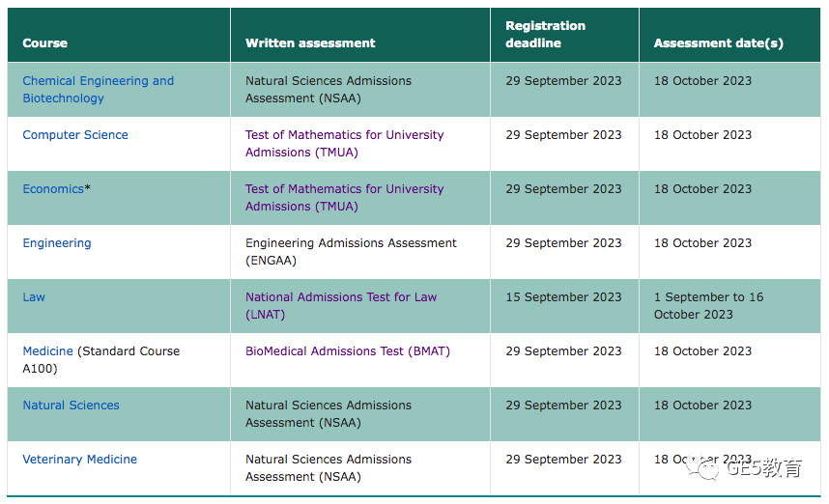Open Chemical Engineering and Biotechnology course link

tap(98, 89)
